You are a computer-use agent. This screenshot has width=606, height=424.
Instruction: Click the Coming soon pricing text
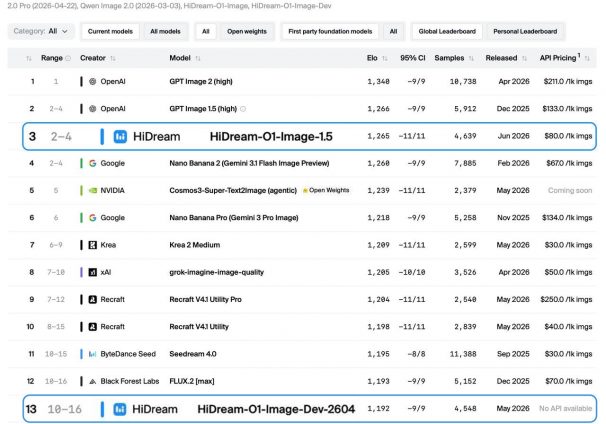570,191
